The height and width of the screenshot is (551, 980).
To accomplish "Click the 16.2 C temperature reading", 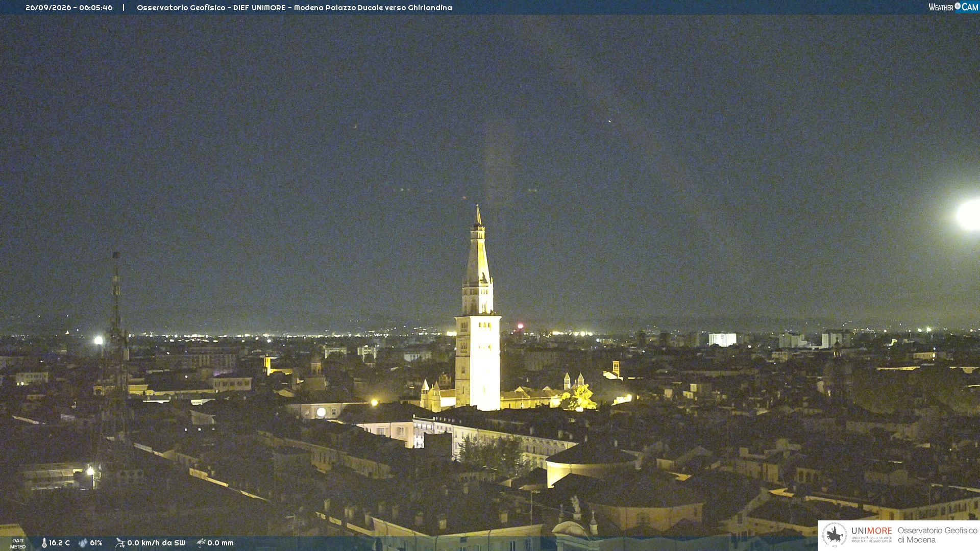I will (59, 543).
